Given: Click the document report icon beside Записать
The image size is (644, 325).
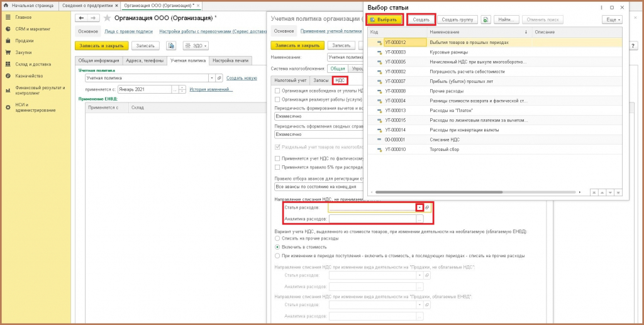Looking at the screenshot, I should click(x=171, y=45).
